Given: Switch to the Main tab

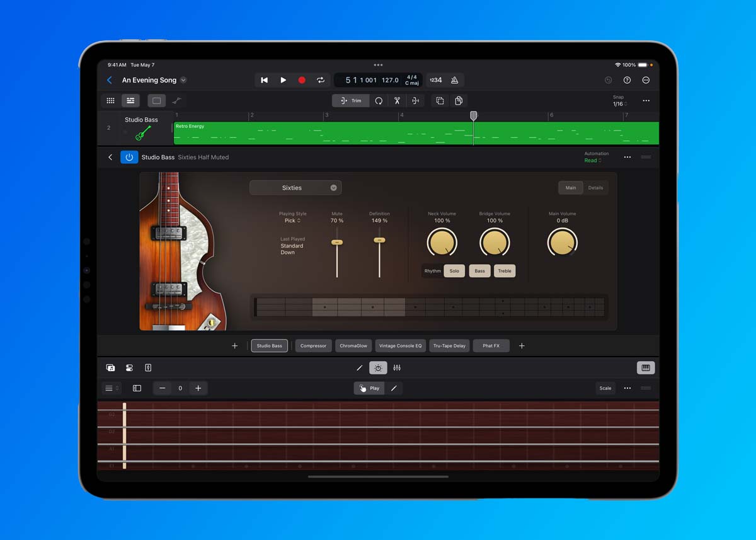Looking at the screenshot, I should [x=571, y=188].
